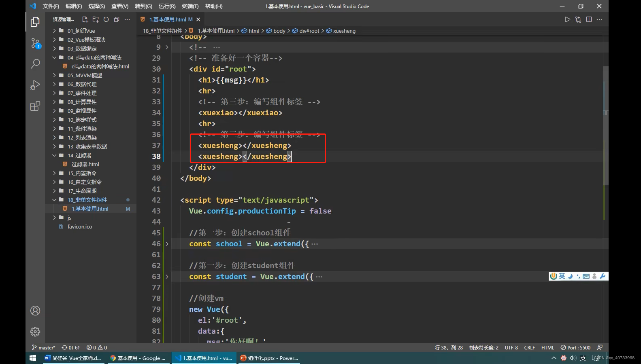Screen dimensions: 641x364
Task: Toggle Sogou English/Chinese mode character
Action: coord(562,276)
